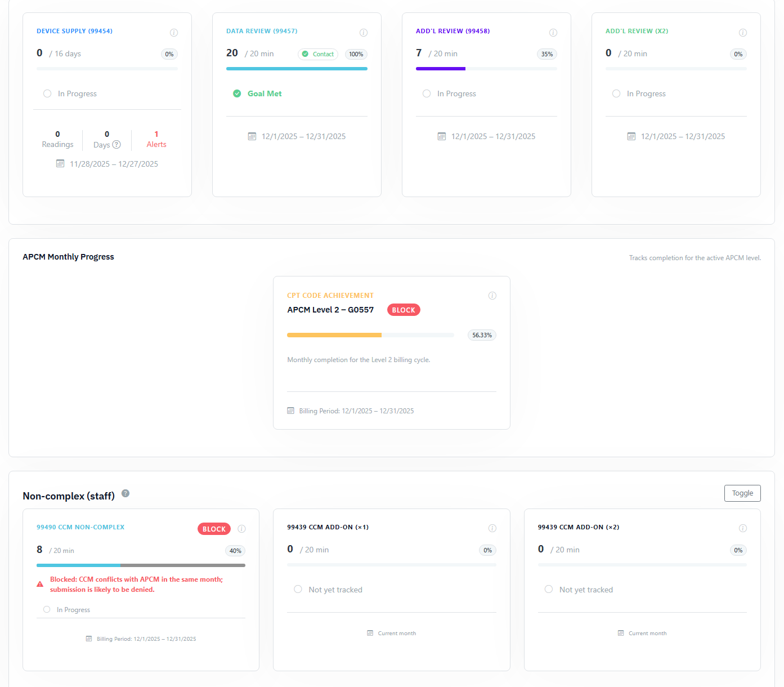Click the green Contact badge

pyautogui.click(x=318, y=54)
